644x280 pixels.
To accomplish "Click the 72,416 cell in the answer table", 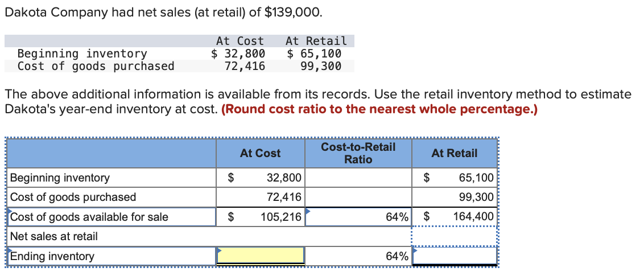I will [x=261, y=197].
